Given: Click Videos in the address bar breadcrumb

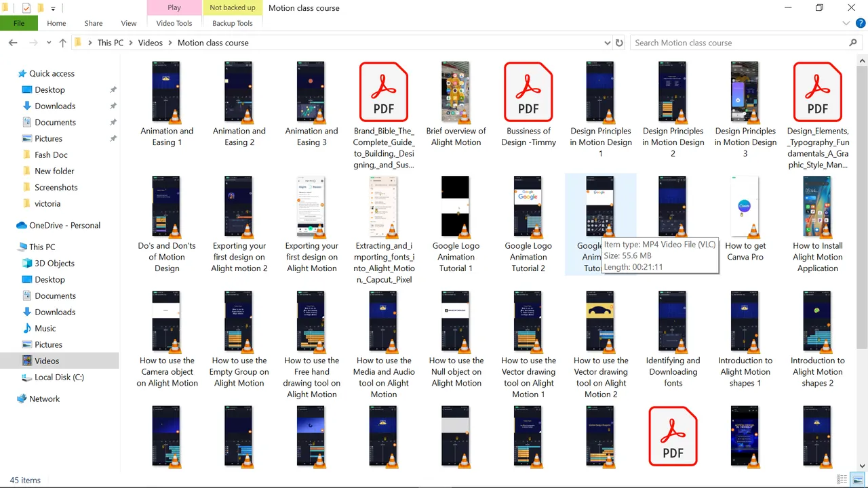Looking at the screenshot, I should pyautogui.click(x=151, y=43).
